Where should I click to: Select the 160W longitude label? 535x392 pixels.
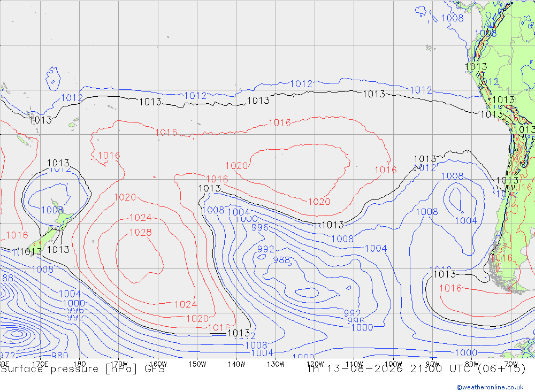click(158, 364)
